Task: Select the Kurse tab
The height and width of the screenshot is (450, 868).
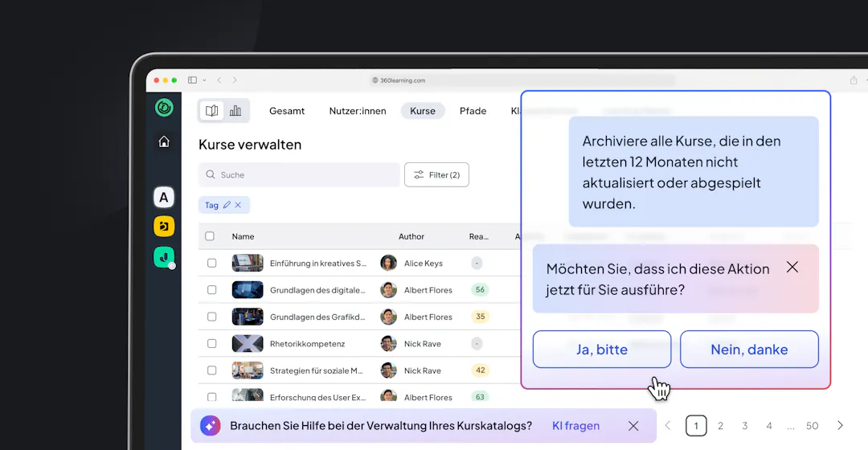Action: [x=423, y=111]
